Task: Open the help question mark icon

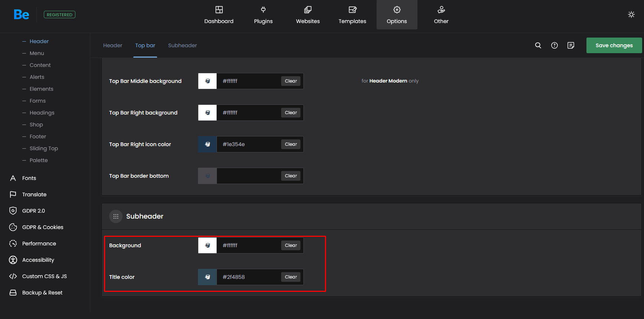Action: tap(554, 45)
